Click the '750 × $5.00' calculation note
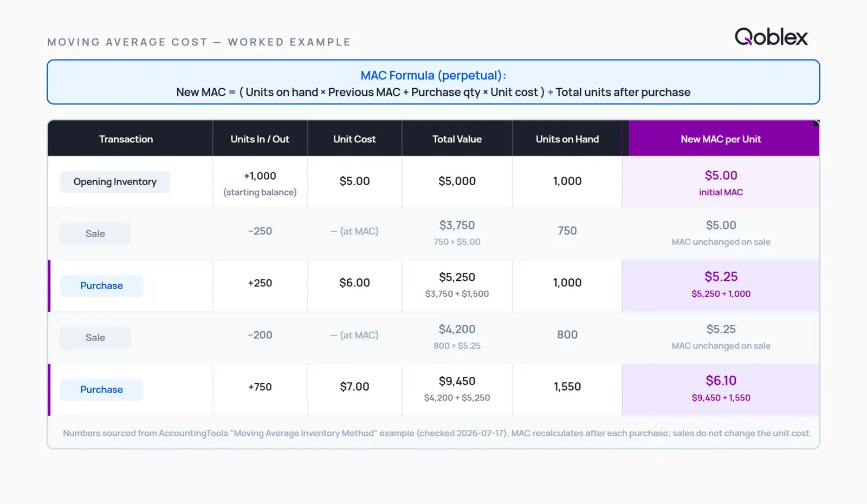The width and height of the screenshot is (867, 504). click(457, 242)
